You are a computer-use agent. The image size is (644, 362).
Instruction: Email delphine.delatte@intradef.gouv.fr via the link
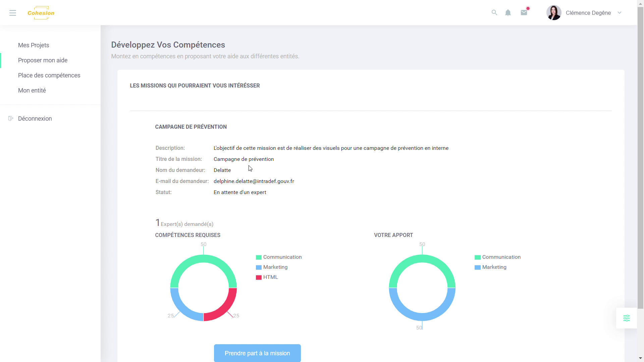pos(254,181)
